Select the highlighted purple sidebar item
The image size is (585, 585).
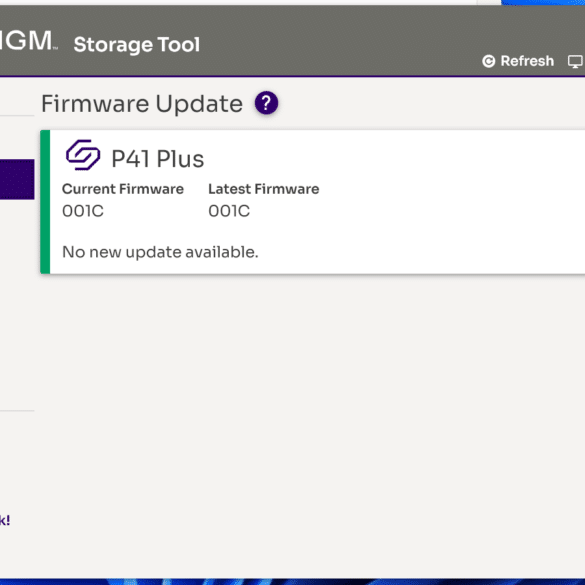(17, 179)
